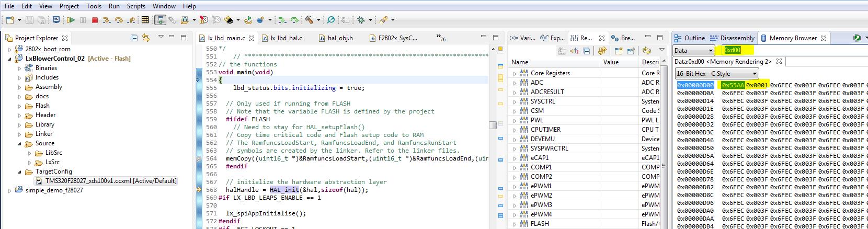This screenshot has width=868, height=229.
Task: Click the Save floppy disk icon
Action: point(30,20)
